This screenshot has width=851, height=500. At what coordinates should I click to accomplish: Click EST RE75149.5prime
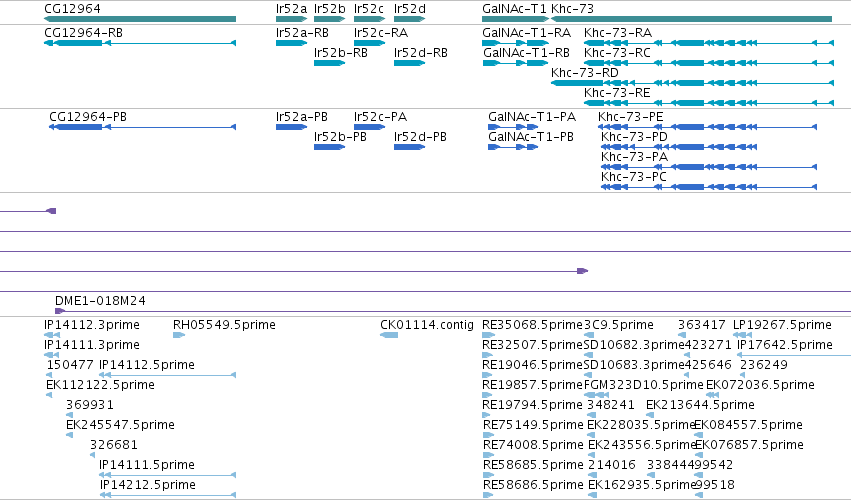533,425
